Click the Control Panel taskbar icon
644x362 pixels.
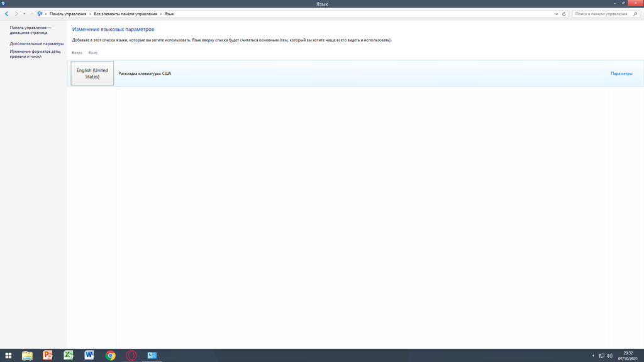point(152,356)
